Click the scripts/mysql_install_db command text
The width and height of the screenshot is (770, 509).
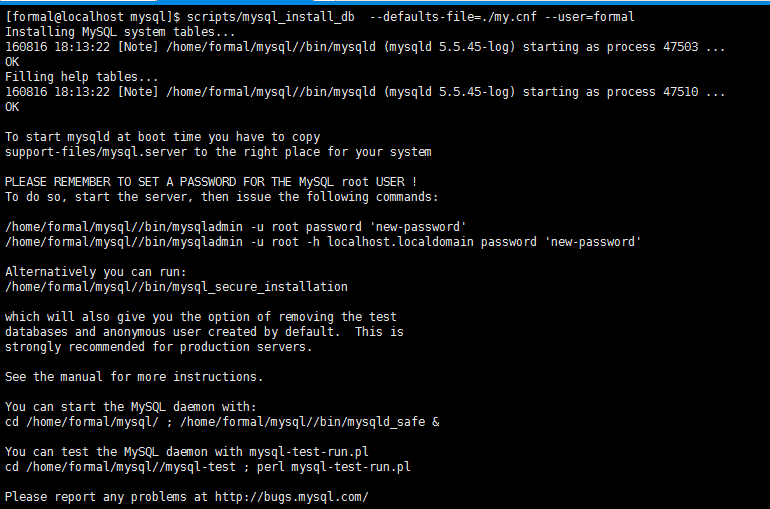271,17
